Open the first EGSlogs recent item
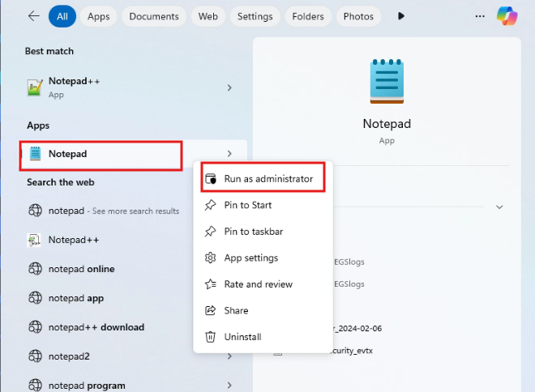The image size is (535, 392). [349, 262]
